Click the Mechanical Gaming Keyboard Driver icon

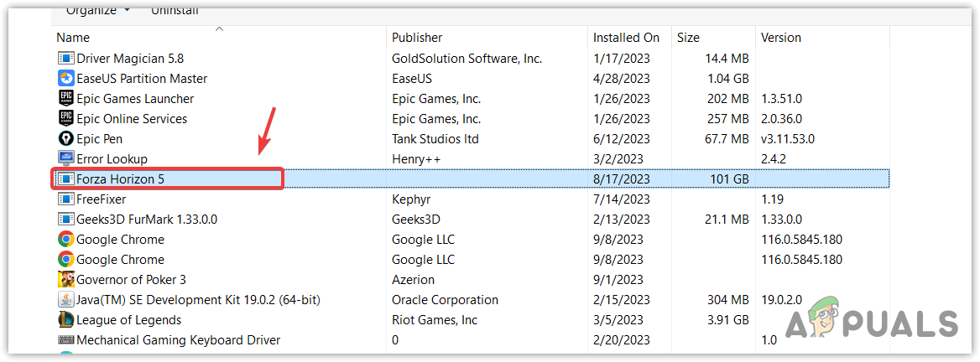click(x=66, y=340)
